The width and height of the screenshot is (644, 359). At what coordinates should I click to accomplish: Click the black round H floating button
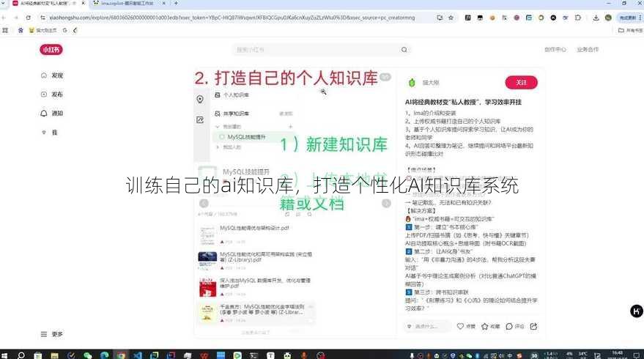point(636,311)
